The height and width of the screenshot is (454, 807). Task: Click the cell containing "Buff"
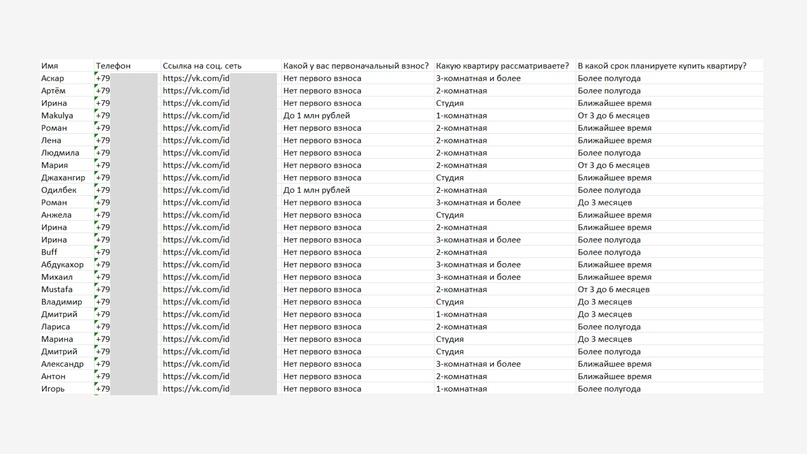(49, 252)
